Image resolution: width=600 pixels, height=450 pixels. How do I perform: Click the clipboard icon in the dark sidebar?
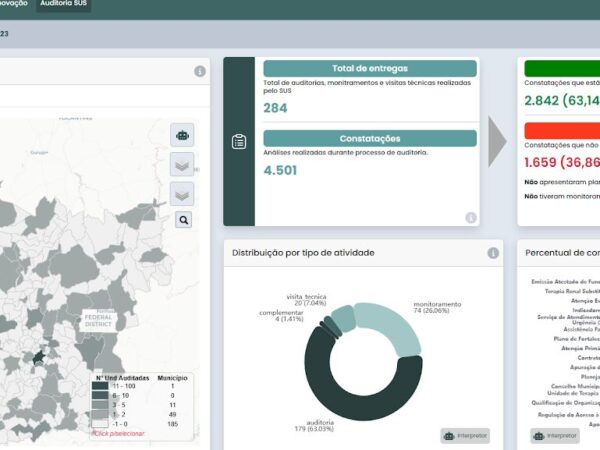pyautogui.click(x=238, y=141)
